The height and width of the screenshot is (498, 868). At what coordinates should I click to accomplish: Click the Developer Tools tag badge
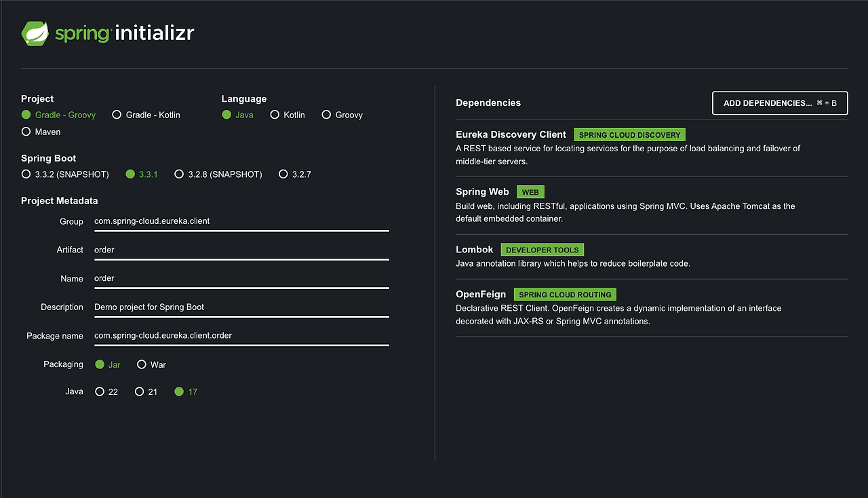[542, 250]
